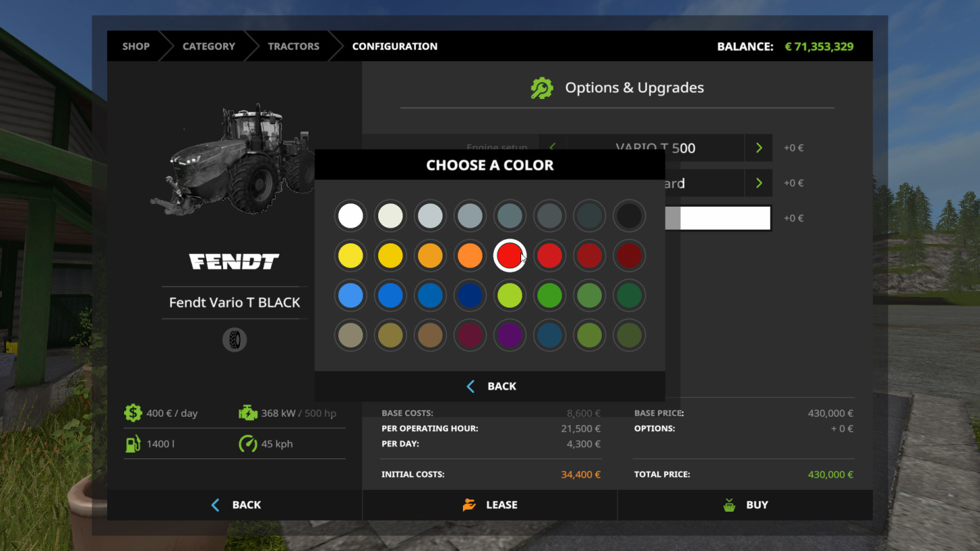Select next engine setup with right arrow
The width and height of the screenshot is (980, 551).
[758, 148]
